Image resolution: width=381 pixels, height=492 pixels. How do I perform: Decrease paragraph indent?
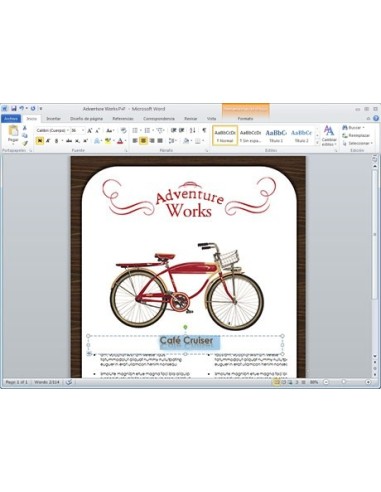[173, 130]
